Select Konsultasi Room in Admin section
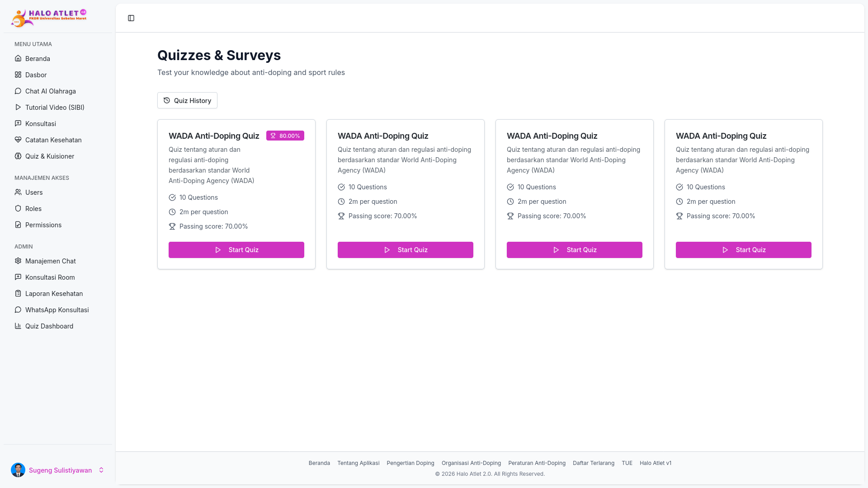 (x=58, y=277)
